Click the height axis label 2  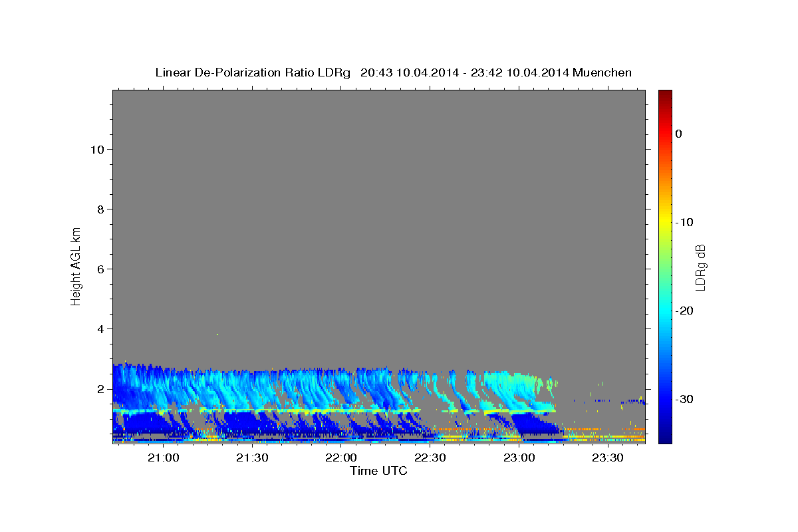click(100, 389)
